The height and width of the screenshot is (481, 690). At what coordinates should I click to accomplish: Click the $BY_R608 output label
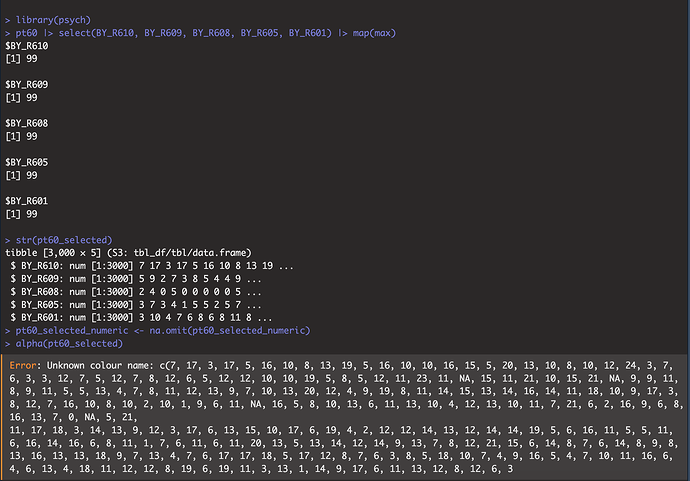[x=26, y=124]
